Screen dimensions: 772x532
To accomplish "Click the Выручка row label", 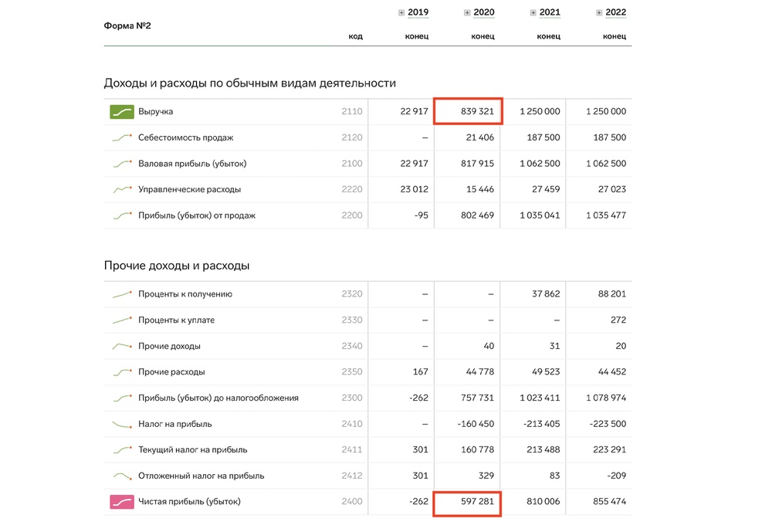I will point(155,112).
